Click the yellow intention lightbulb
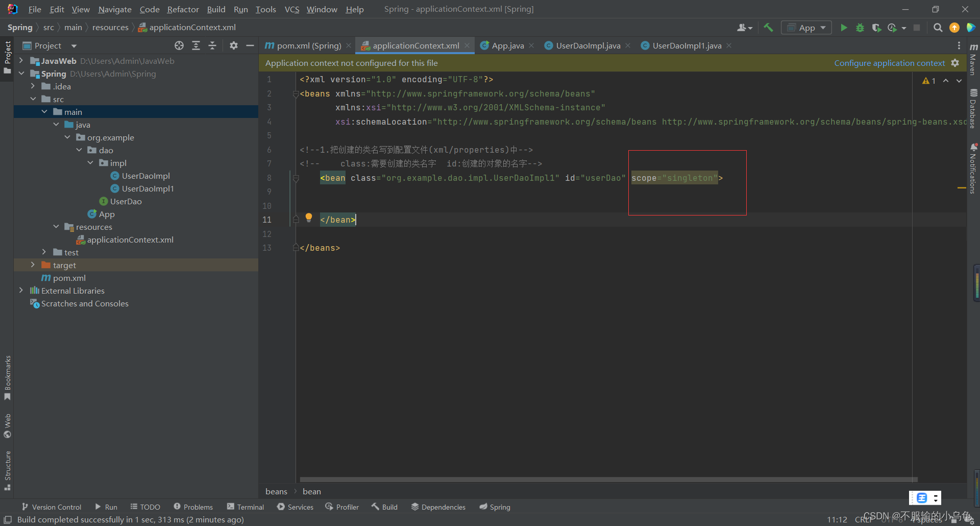980x526 pixels. (309, 218)
